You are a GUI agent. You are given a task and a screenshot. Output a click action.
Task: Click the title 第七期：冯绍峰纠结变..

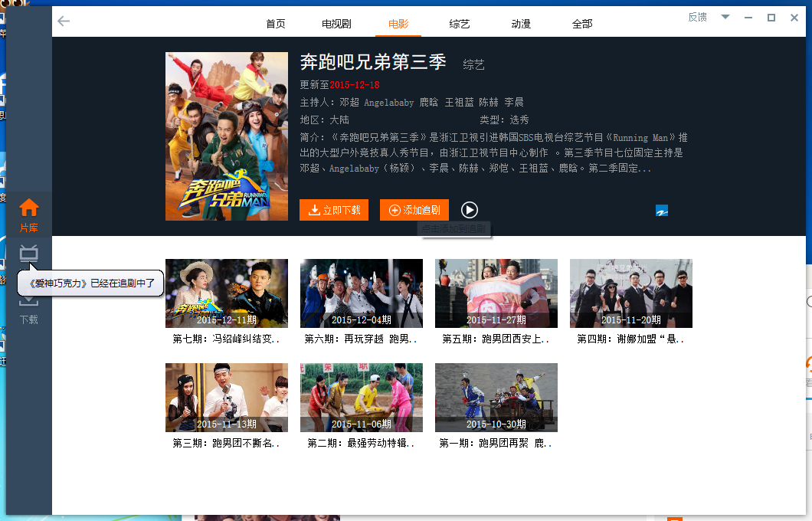click(x=226, y=339)
